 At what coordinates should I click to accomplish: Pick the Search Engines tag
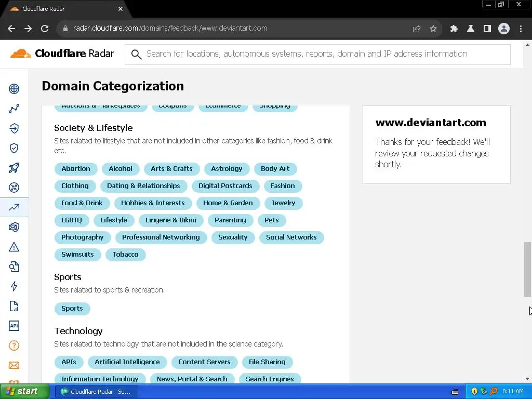[x=270, y=379]
